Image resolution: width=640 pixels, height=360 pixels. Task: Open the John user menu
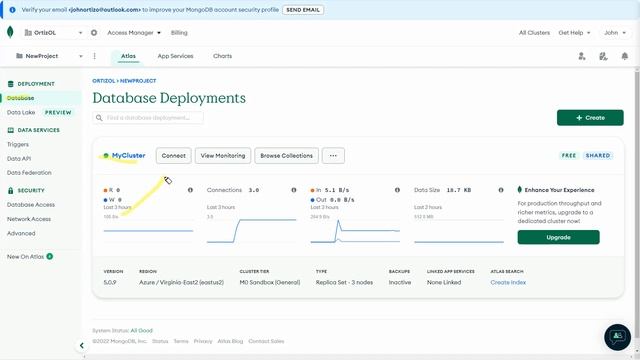[615, 33]
